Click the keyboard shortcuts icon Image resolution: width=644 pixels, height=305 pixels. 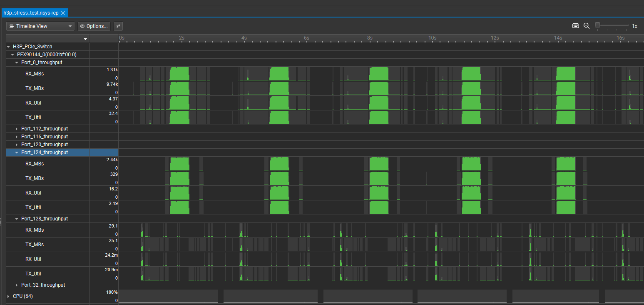(x=576, y=26)
